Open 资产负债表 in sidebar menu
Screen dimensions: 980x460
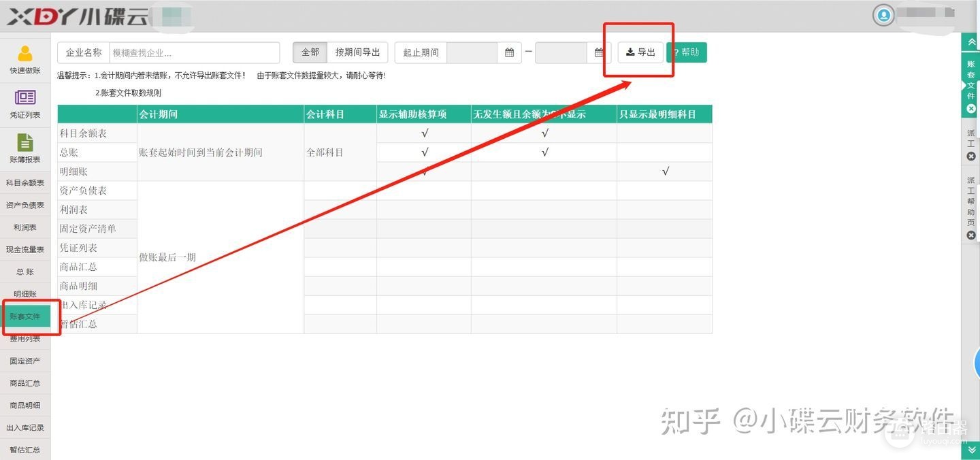pos(25,206)
